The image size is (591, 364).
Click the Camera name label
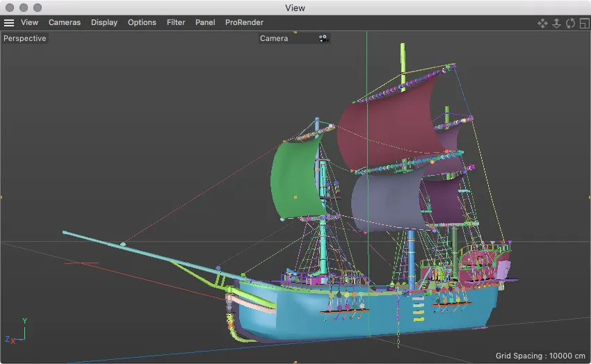click(274, 38)
